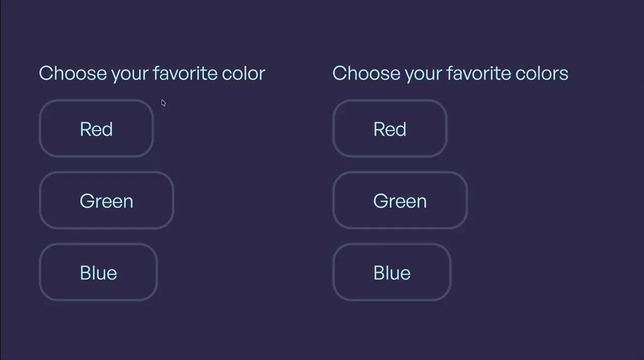Pick Red under 'Choose your favorite color'
The height and width of the screenshot is (360, 644).
click(x=96, y=129)
